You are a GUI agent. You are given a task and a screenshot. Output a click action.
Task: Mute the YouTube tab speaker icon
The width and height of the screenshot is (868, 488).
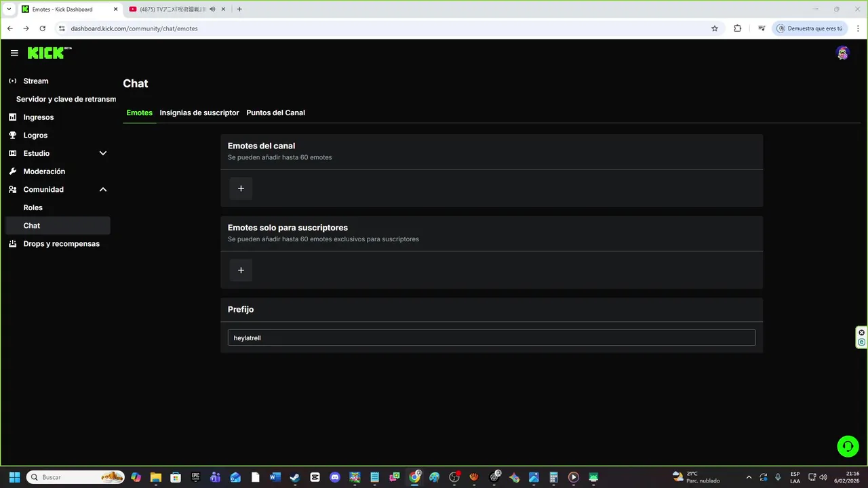pos(212,9)
